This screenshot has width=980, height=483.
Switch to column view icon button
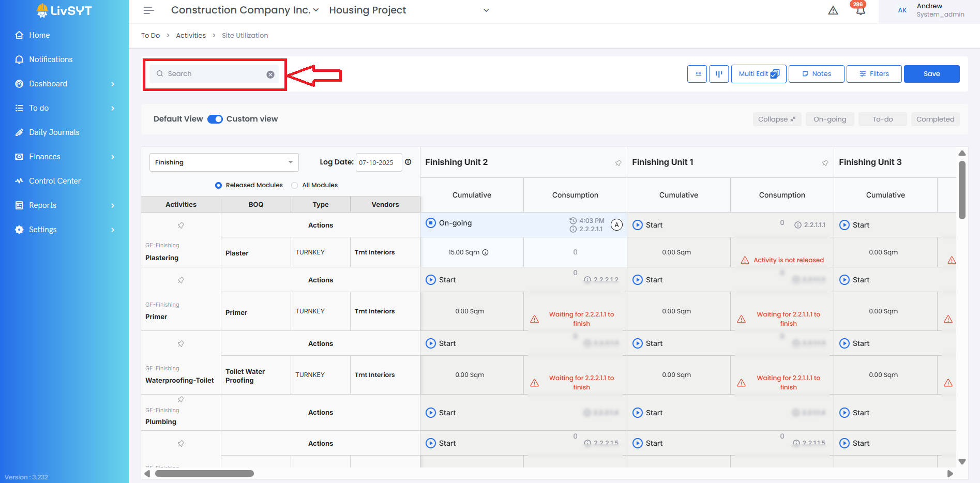[719, 74]
